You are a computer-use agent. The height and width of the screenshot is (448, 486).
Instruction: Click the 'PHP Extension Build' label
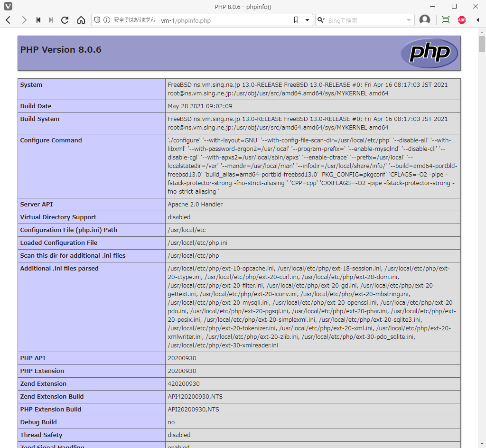click(50, 409)
